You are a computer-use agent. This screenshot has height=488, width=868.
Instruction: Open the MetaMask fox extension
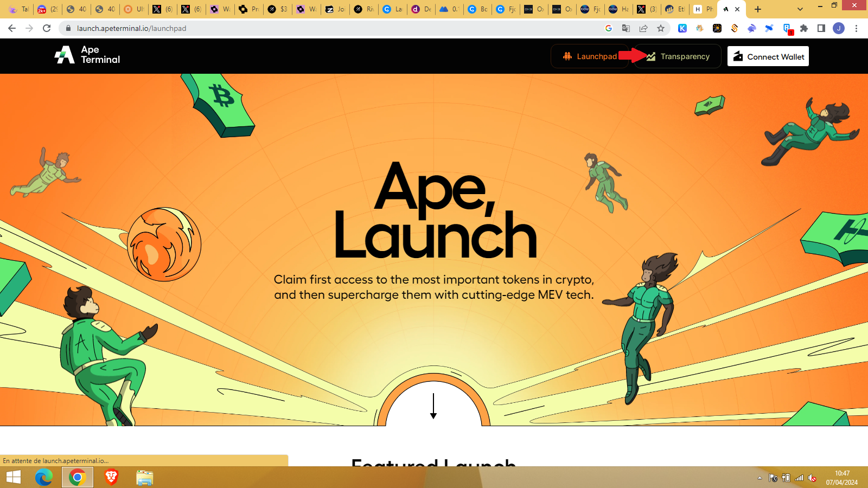click(700, 28)
